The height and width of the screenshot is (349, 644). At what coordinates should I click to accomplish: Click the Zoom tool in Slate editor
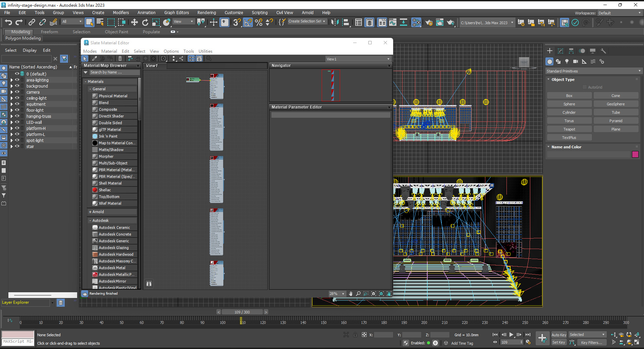pyautogui.click(x=358, y=294)
